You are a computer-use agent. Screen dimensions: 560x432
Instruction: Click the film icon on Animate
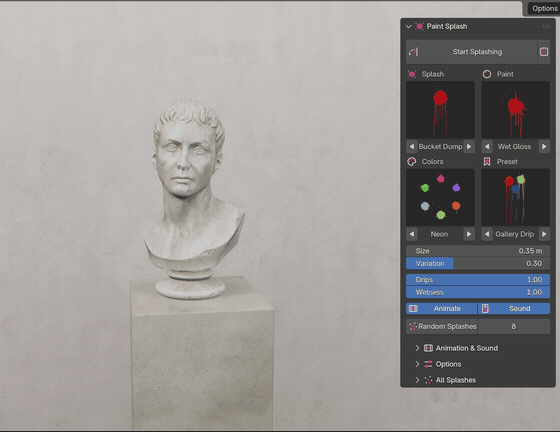pos(413,308)
